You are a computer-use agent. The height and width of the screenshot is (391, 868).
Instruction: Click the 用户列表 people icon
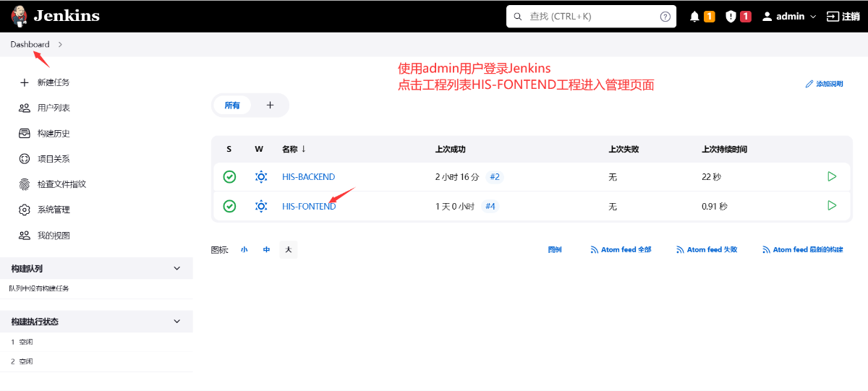pyautogui.click(x=24, y=108)
